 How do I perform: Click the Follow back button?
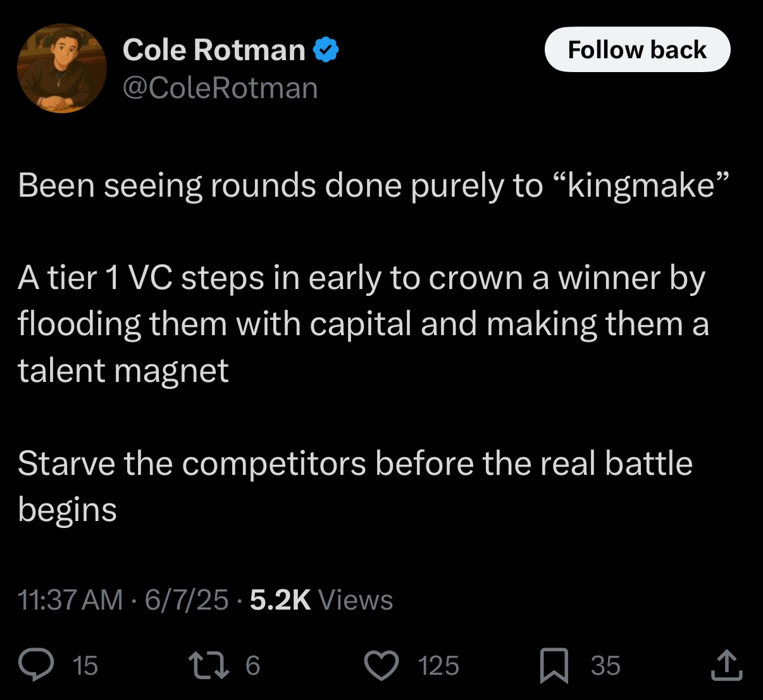[x=637, y=49]
